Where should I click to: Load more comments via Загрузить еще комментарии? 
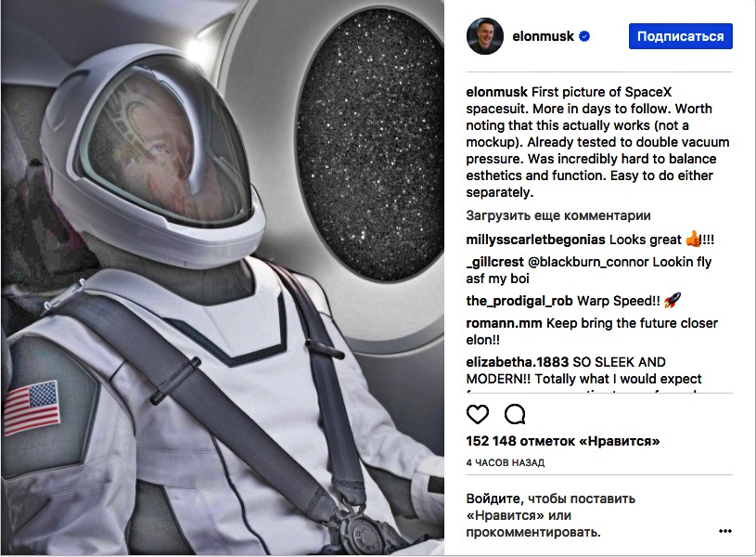pyautogui.click(x=557, y=215)
